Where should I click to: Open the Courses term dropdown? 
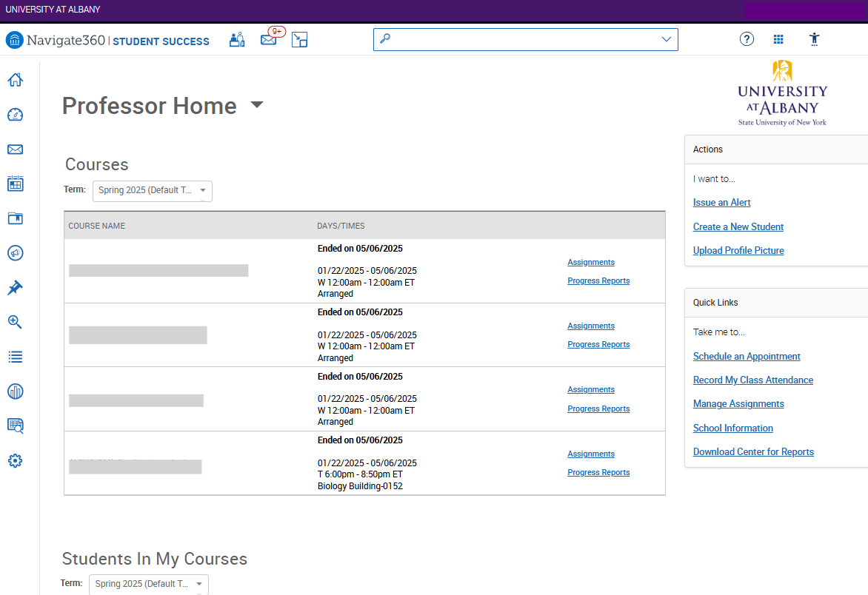[152, 190]
